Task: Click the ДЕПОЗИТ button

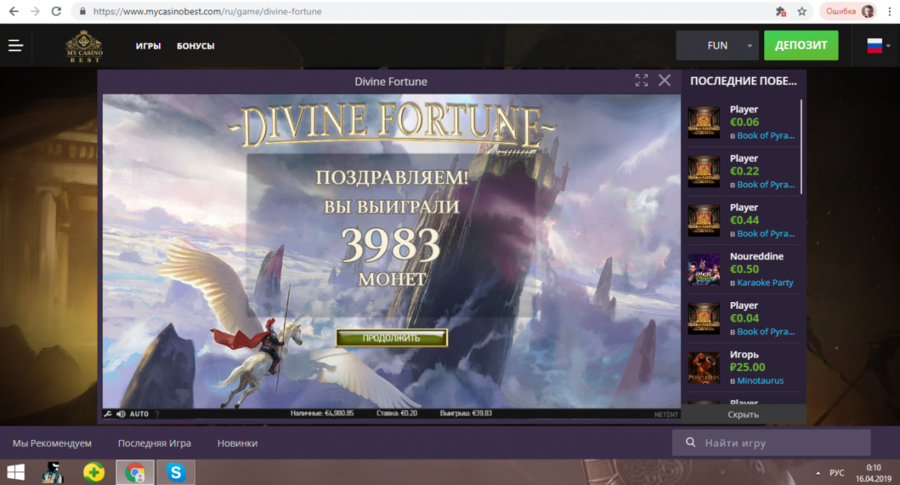Action: coord(801,45)
